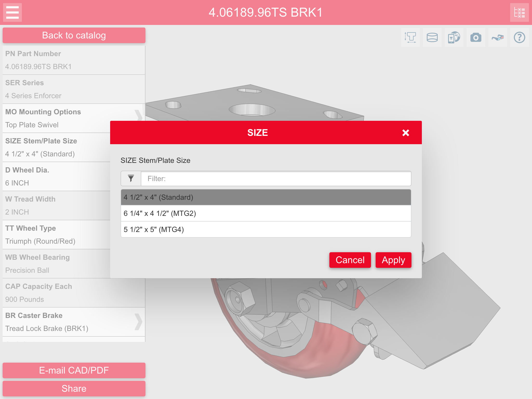Click the filter funnel icon
Image resolution: width=532 pixels, height=399 pixels.
click(x=131, y=178)
